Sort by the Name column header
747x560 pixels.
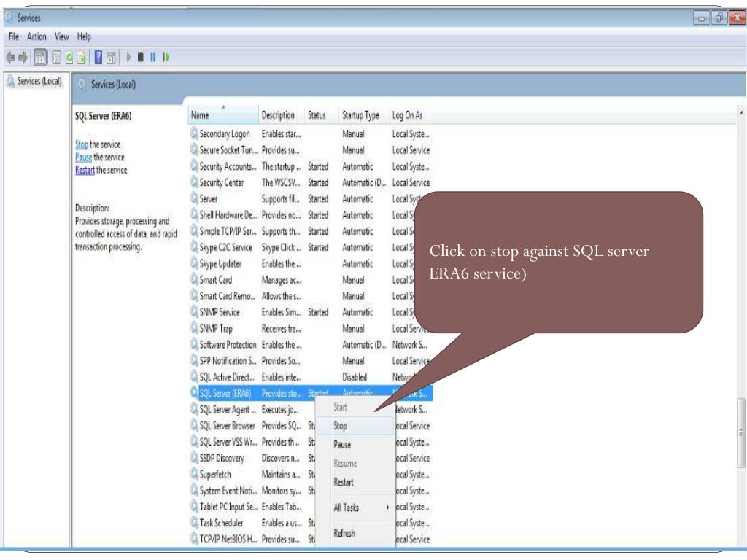point(223,115)
